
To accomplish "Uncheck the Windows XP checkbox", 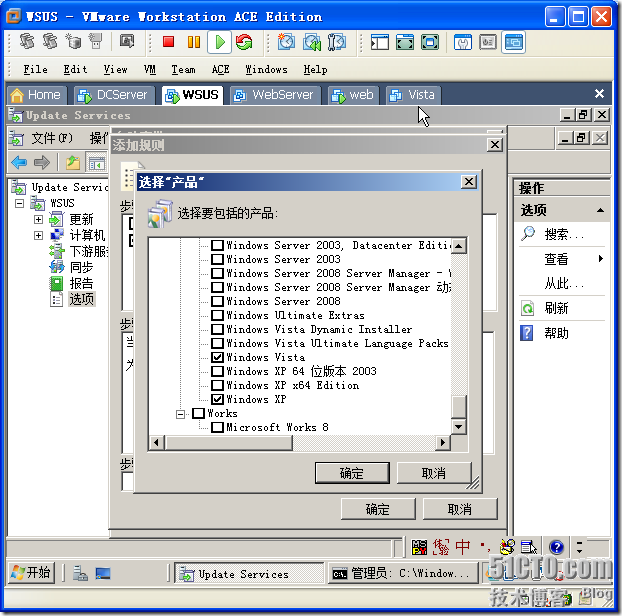I will tap(217, 399).
